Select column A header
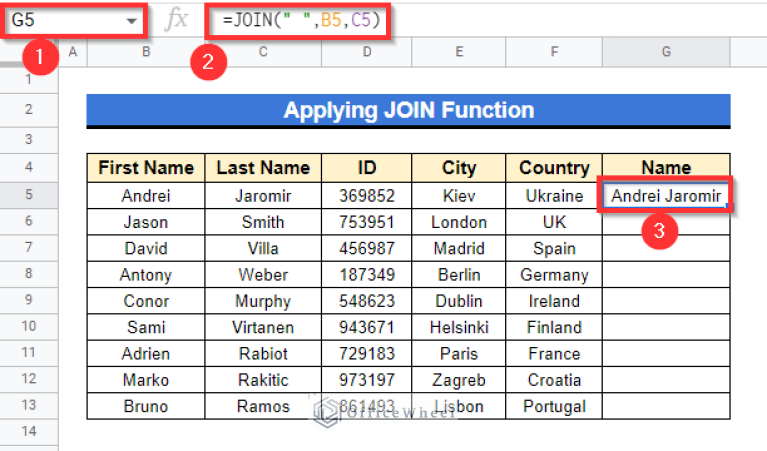767x451 pixels. coord(73,52)
